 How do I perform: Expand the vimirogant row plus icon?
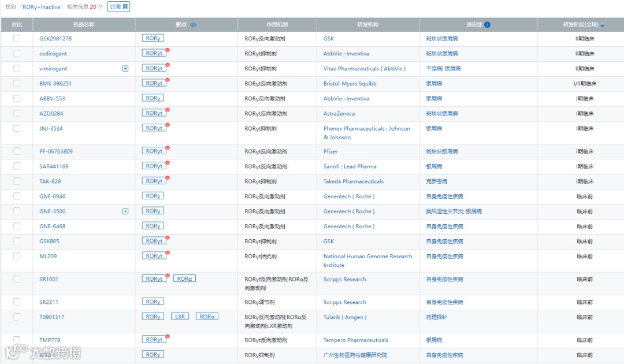(125, 68)
